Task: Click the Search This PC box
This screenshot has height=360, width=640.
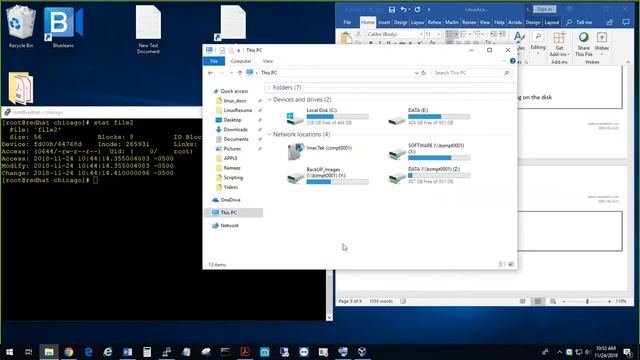Action: point(471,73)
